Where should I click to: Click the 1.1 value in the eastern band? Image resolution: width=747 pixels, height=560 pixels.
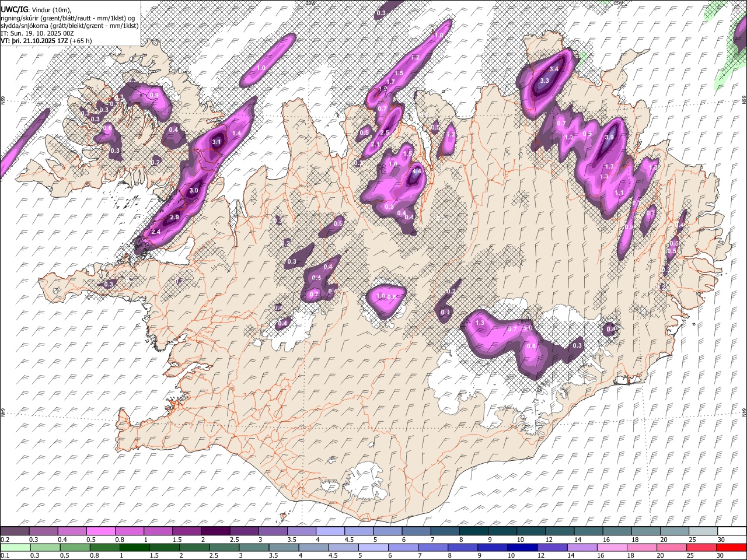[620, 193]
